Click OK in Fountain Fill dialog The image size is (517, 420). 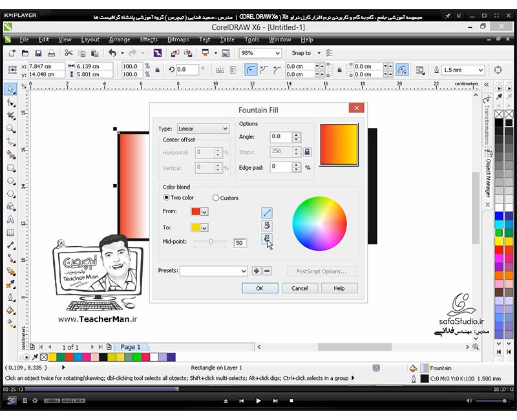click(x=260, y=288)
